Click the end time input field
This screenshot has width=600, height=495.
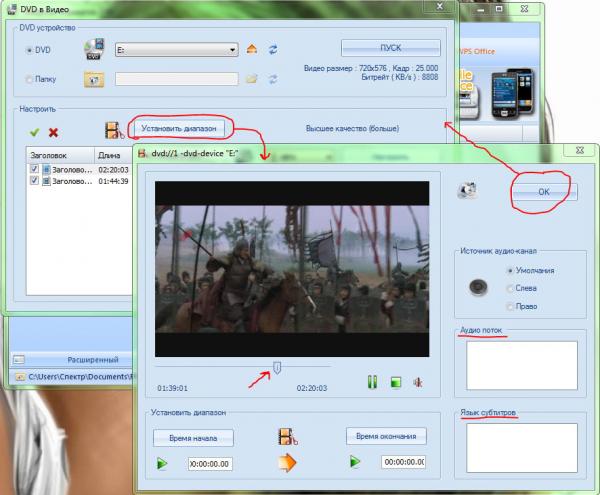tap(403, 462)
